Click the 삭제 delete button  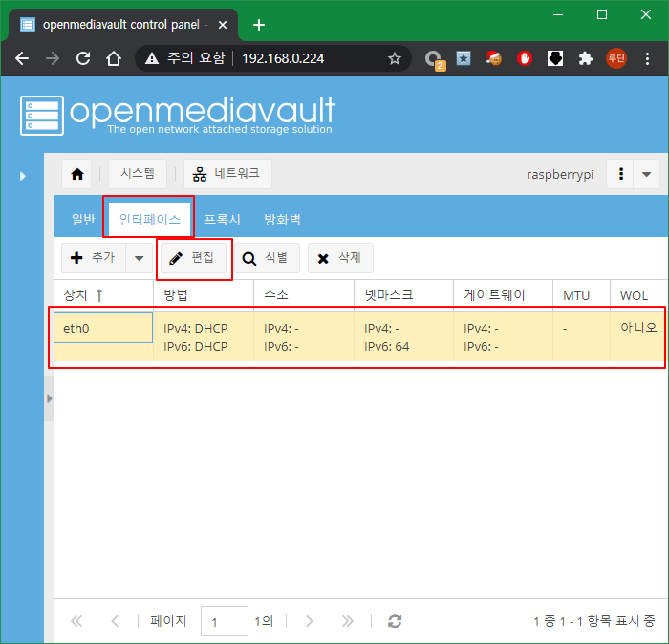pyautogui.click(x=340, y=258)
